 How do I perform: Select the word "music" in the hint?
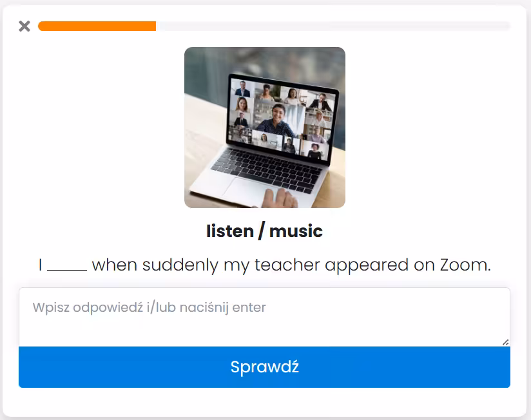pos(296,231)
